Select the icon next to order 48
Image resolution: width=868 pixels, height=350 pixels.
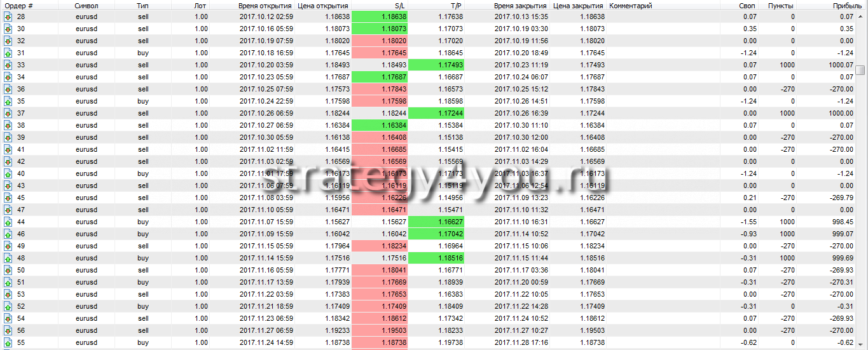tap(8, 258)
